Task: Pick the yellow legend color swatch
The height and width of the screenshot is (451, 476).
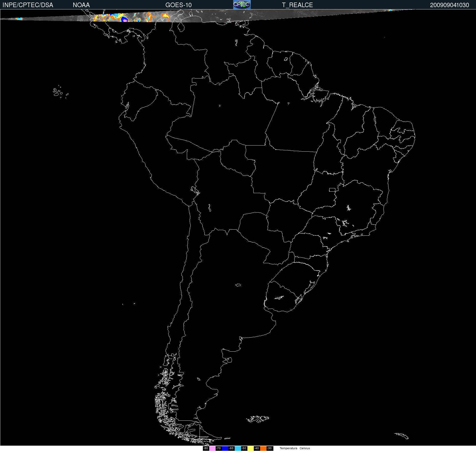Action: point(250,448)
